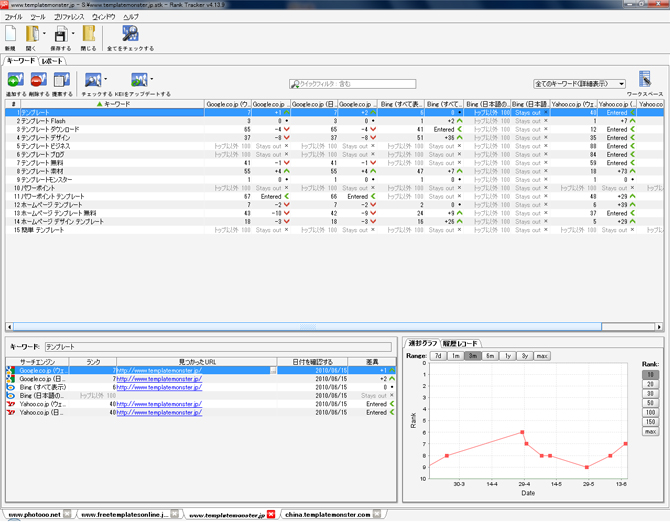Open dropdown arrow beside Open icon
Screen dimensions: 670x522
point(44,33)
